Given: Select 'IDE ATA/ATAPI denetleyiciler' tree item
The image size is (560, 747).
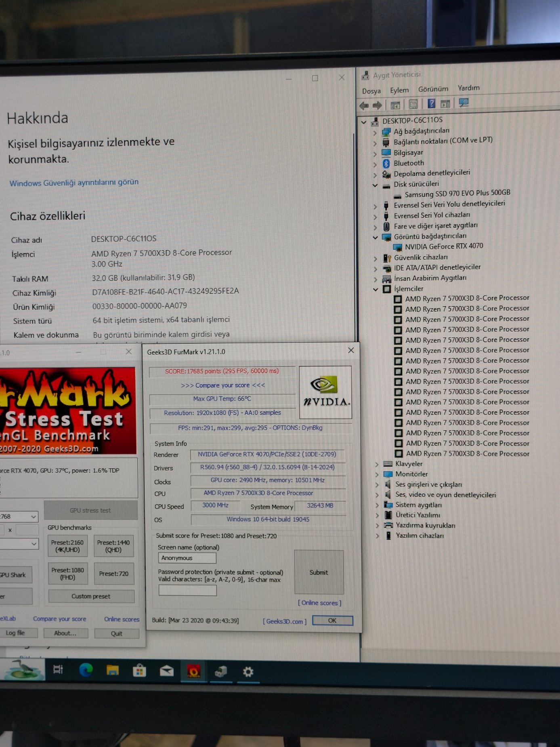Looking at the screenshot, I should 437,267.
